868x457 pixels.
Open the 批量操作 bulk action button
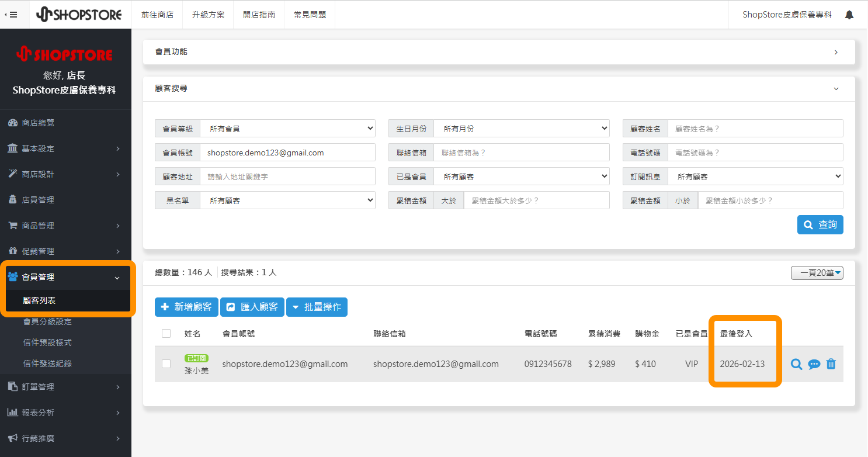(317, 307)
